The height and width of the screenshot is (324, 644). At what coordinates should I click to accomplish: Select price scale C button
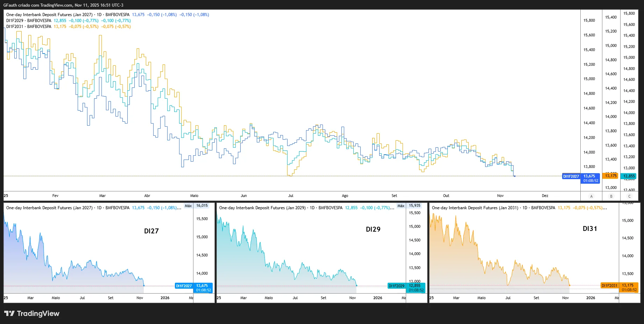point(629,196)
